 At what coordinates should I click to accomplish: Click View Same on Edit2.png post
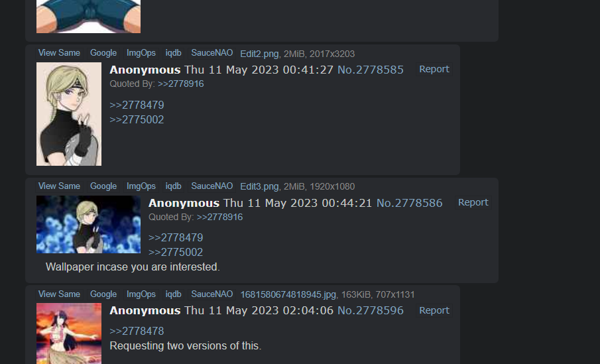click(x=59, y=53)
